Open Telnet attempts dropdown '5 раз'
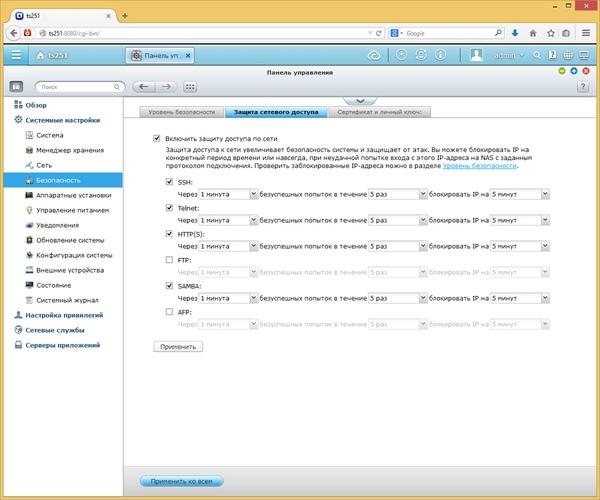This screenshot has height=500, width=600. 398,220
